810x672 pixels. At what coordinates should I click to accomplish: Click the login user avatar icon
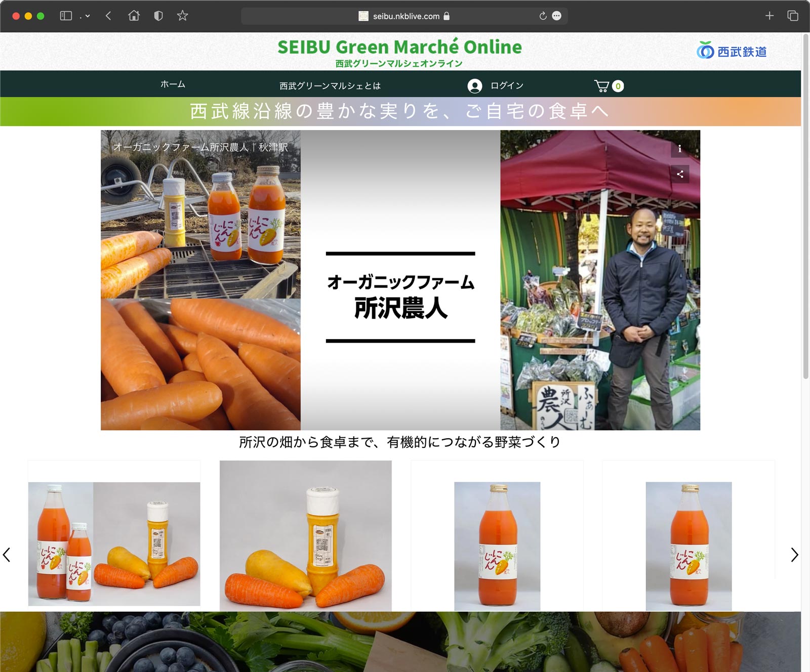474,86
